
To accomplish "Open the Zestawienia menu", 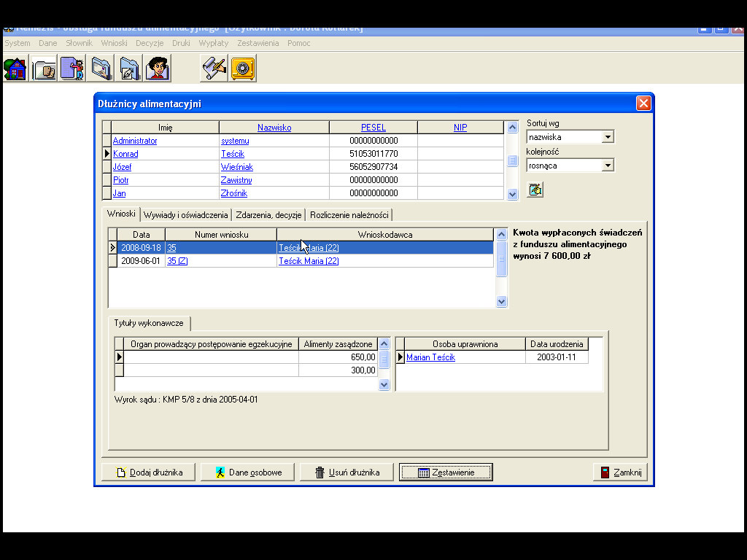I will click(x=258, y=43).
